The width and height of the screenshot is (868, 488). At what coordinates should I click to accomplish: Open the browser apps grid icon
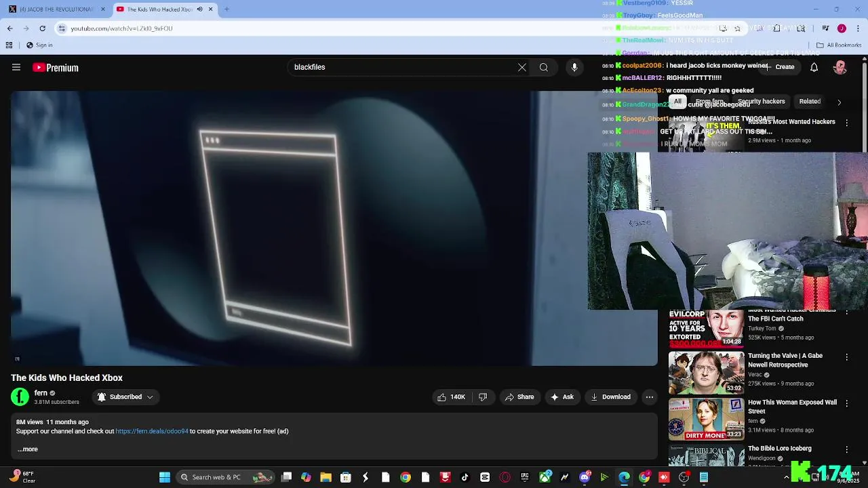pyautogui.click(x=9, y=45)
